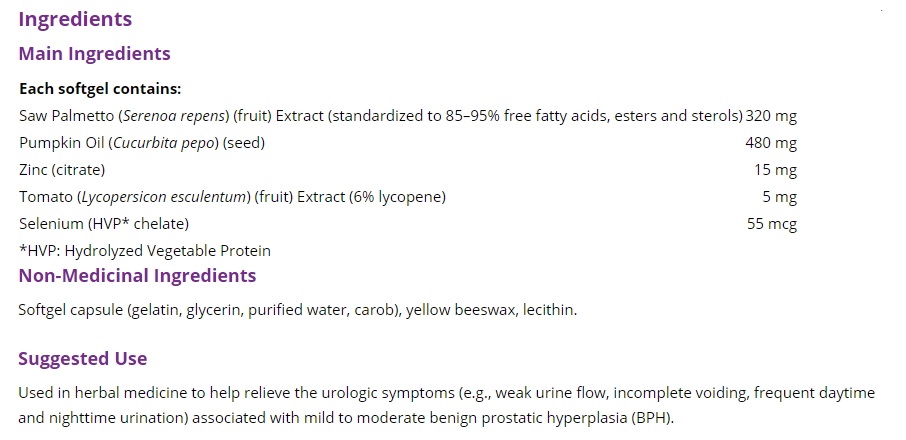
Task: Click the Zinc (citrate) ingredient line
Action: 62,170
